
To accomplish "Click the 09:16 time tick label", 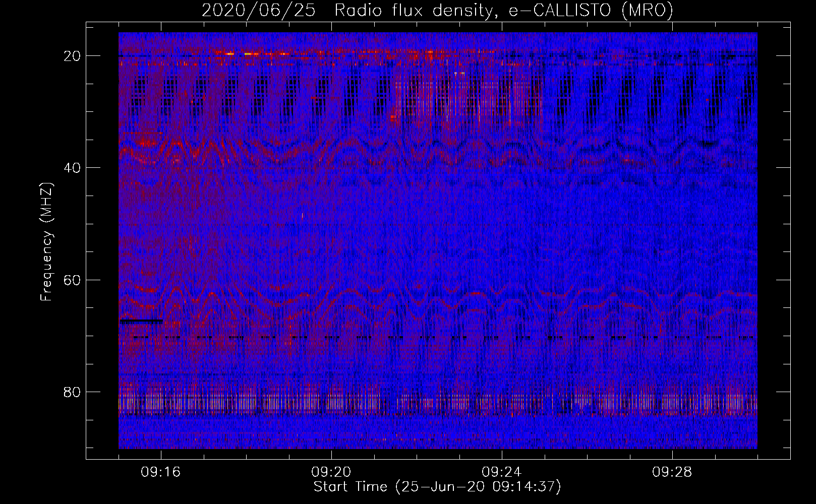I will tap(161, 472).
